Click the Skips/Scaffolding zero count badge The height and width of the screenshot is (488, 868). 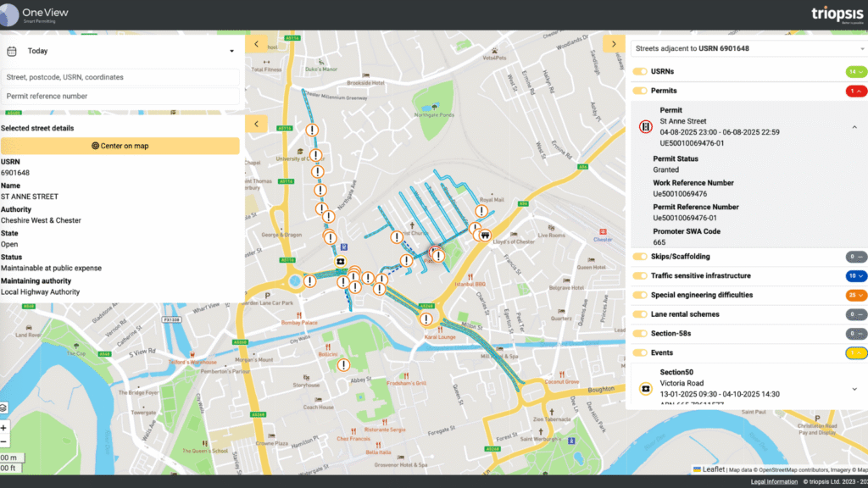click(856, 257)
